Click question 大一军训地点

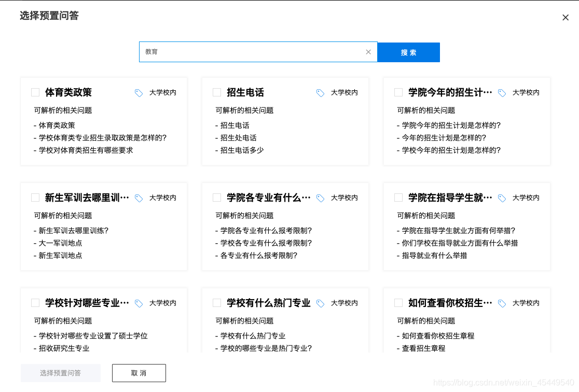click(x=60, y=243)
